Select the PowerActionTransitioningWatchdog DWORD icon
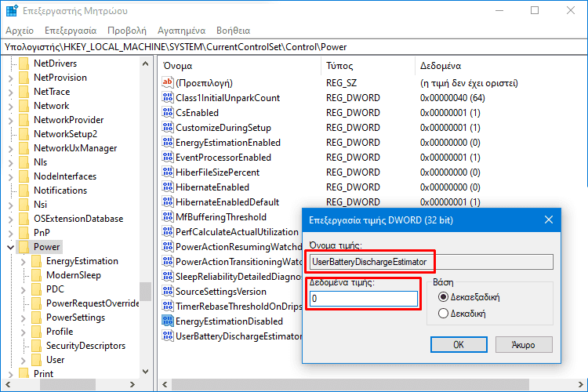This screenshot has width=588, height=392. click(168, 261)
